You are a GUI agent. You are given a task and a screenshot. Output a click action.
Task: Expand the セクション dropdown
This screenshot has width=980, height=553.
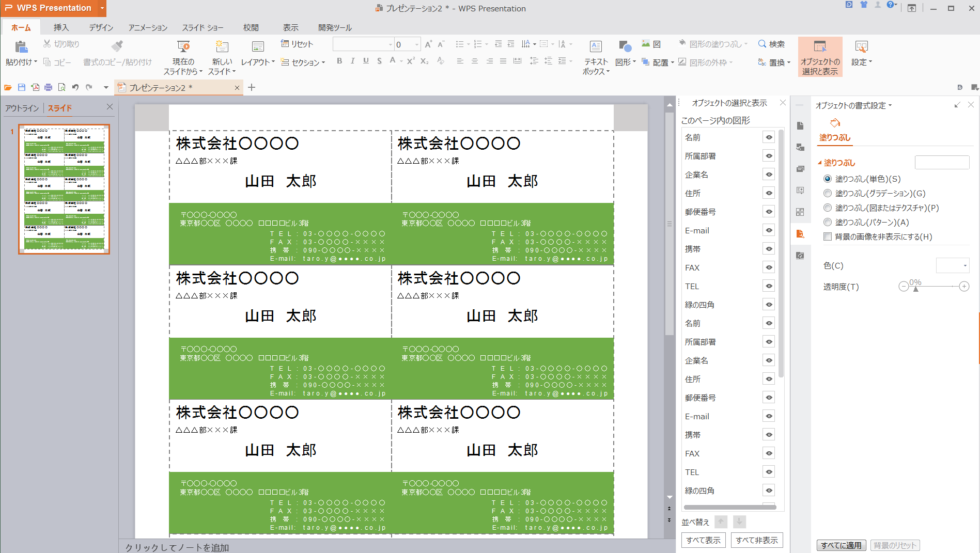(x=323, y=62)
